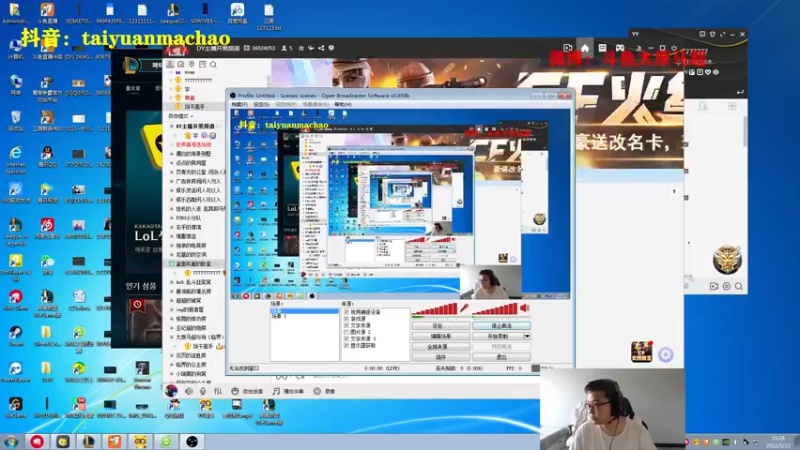Switch to OBS from the taskbar icon
Image resolution: width=800 pixels, height=450 pixels.
(192, 441)
